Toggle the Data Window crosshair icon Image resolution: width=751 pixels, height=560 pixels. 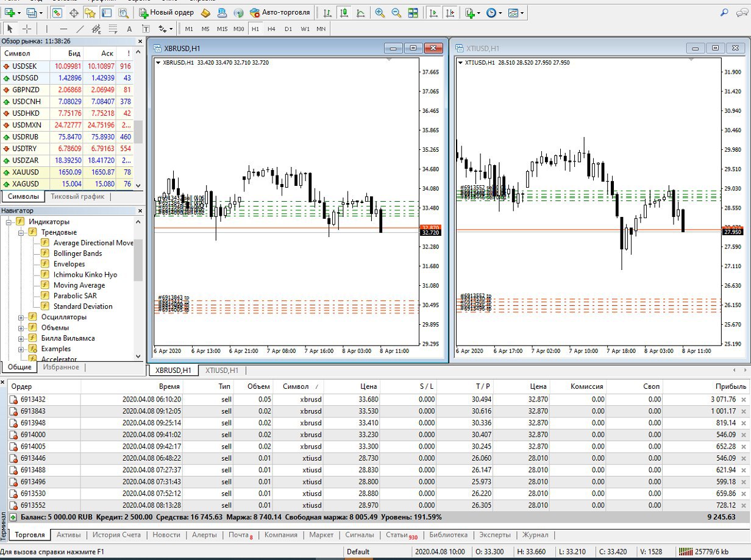coord(74,12)
